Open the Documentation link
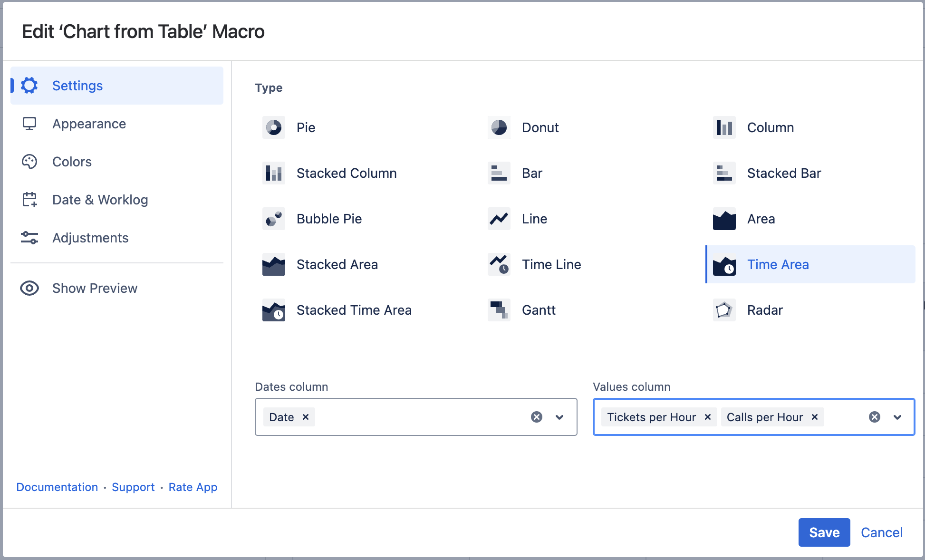 pyautogui.click(x=57, y=487)
